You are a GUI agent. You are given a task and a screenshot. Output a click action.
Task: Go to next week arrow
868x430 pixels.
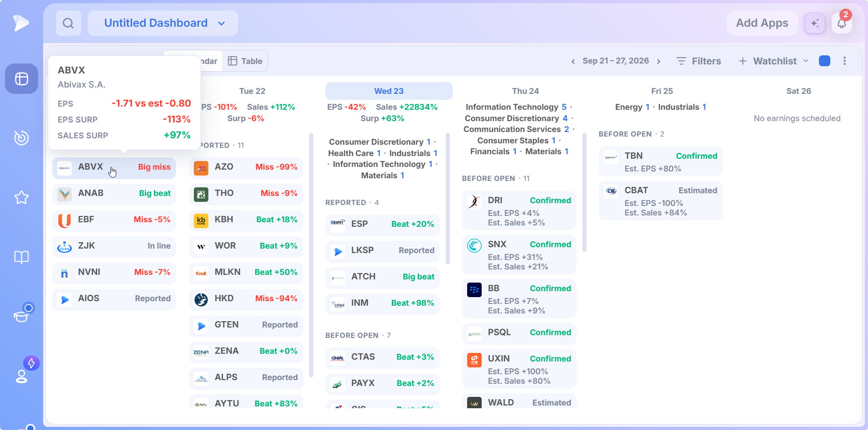659,61
